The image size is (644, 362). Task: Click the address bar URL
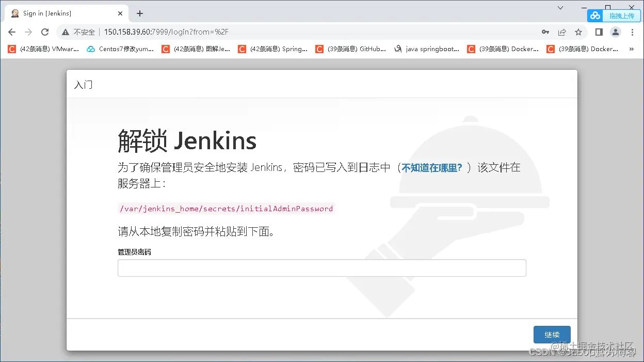tap(166, 32)
